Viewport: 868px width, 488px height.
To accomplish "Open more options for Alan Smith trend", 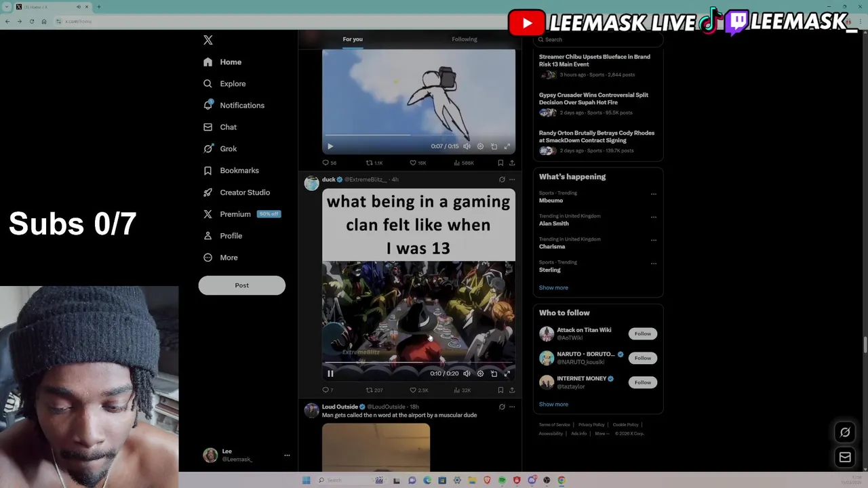I will click(x=654, y=217).
